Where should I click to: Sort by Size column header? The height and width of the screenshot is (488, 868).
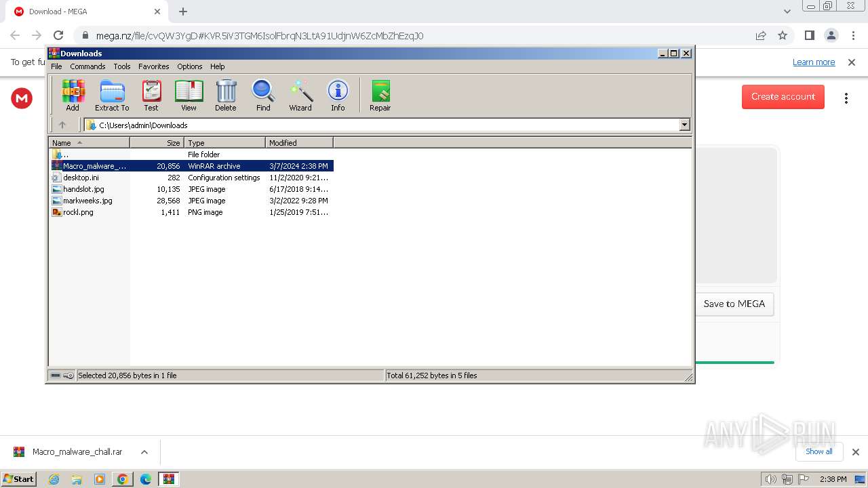coord(157,142)
